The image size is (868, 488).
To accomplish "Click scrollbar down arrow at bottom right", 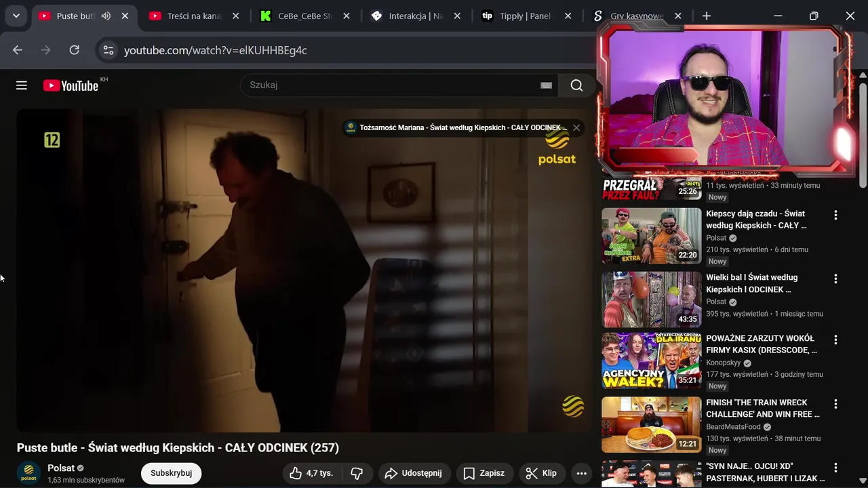I will coord(863,482).
